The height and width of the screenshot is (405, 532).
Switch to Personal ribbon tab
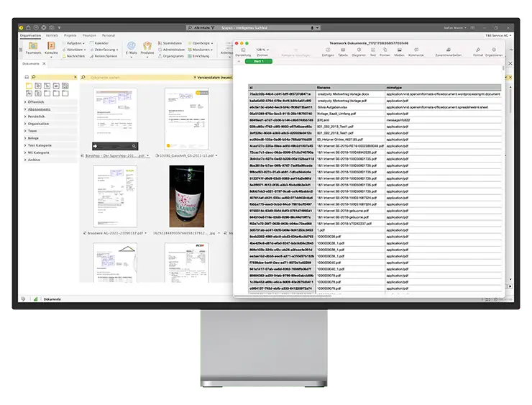(109, 35)
